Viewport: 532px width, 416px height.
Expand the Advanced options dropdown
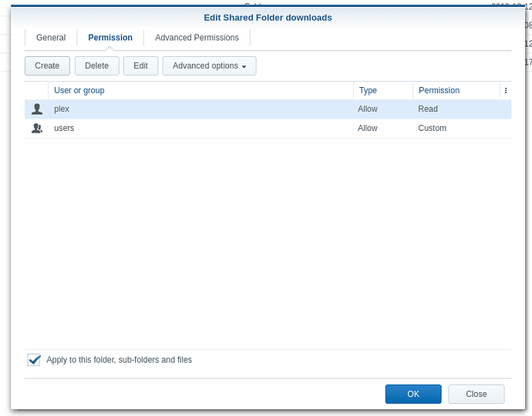coord(209,66)
